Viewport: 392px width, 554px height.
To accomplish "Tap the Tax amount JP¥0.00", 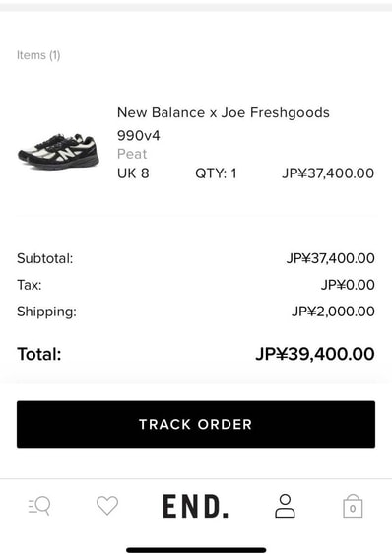I will coord(348,285).
